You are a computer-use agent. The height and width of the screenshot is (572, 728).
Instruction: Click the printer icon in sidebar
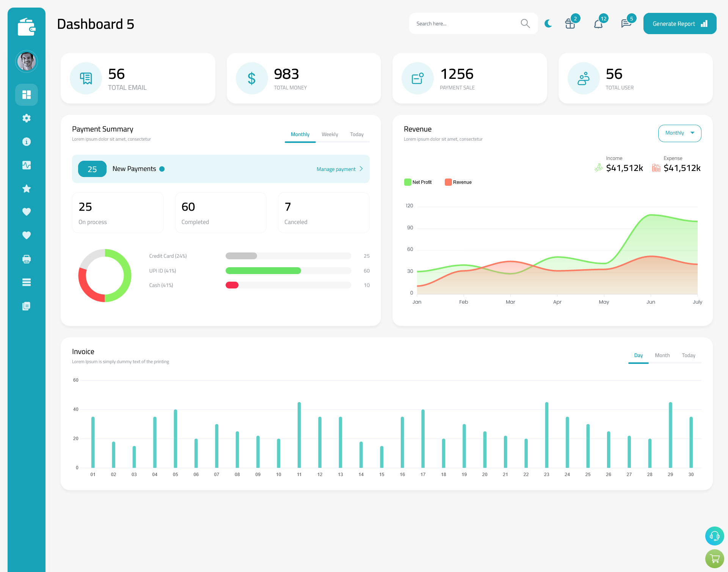(27, 258)
